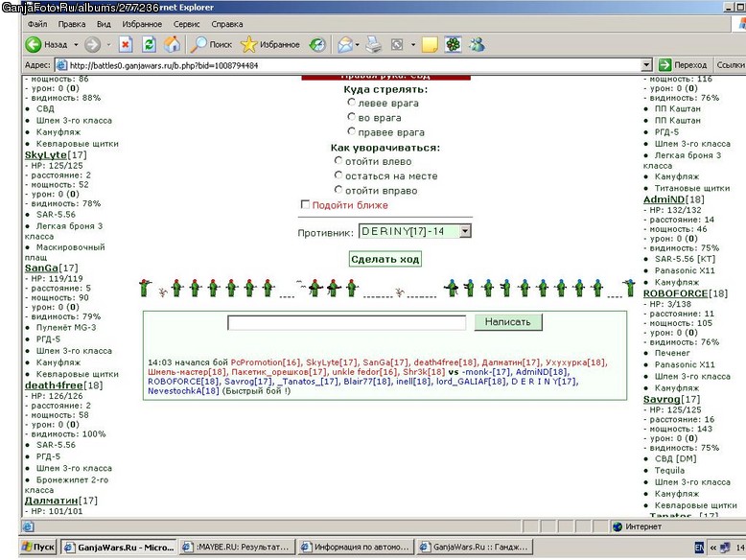Screen dimensions: 746x560
Task: Click the 'Сделать ход' button
Action: coord(385,259)
